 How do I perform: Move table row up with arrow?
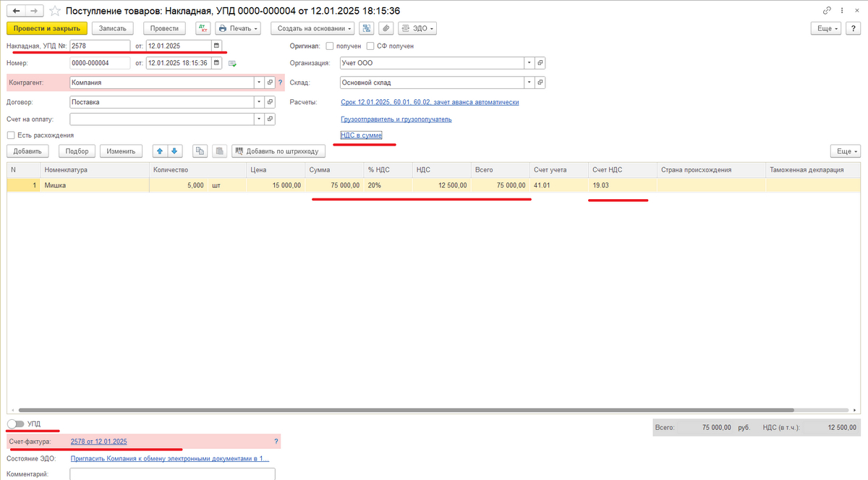[160, 151]
